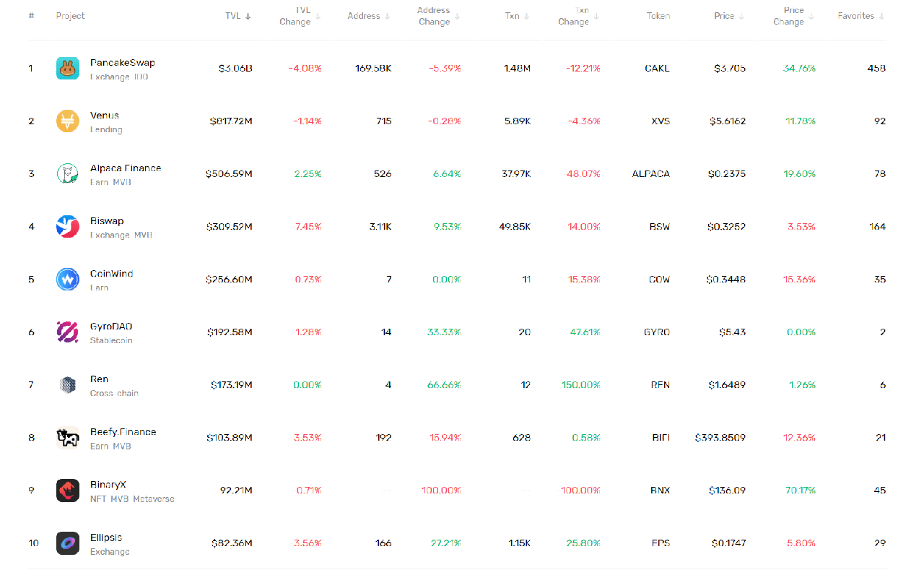
Task: Click BNX price $136.09
Action: [728, 491]
